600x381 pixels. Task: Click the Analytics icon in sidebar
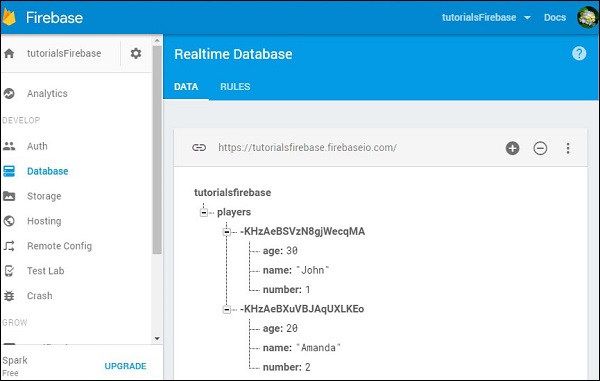[9, 93]
